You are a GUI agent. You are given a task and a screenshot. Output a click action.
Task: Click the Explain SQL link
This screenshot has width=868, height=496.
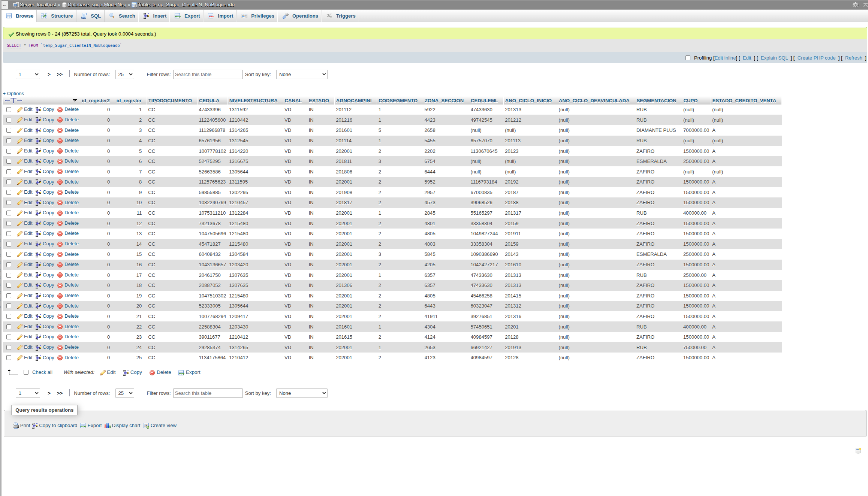point(774,58)
